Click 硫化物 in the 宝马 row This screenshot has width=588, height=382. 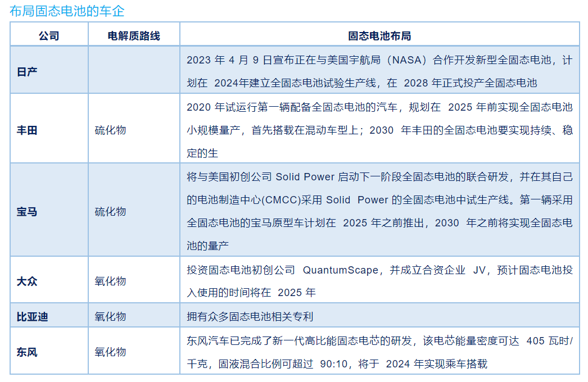110,211
